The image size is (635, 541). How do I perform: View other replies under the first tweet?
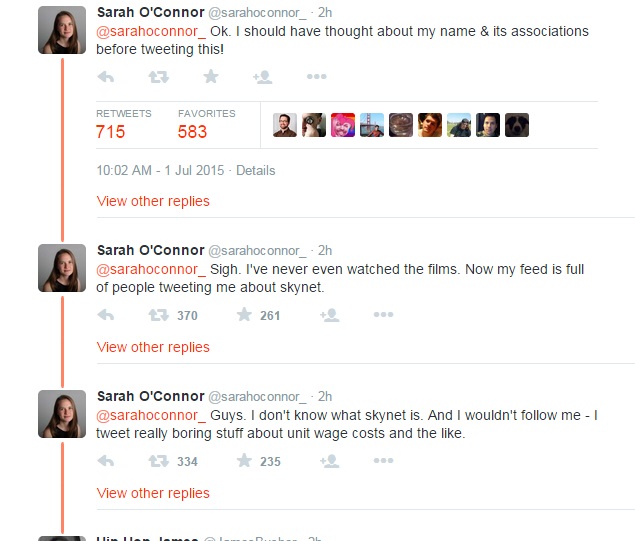[x=153, y=201]
